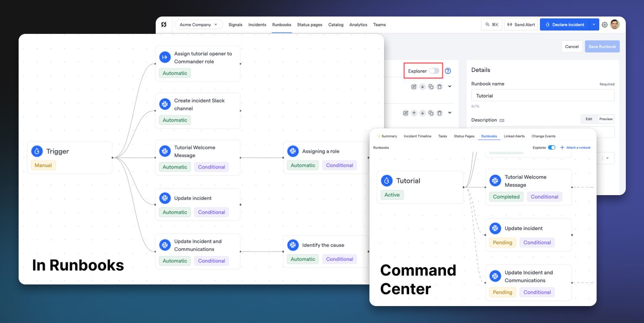This screenshot has width=644, height=323.
Task: Click move-down arrow in second step row
Action: (x=423, y=113)
